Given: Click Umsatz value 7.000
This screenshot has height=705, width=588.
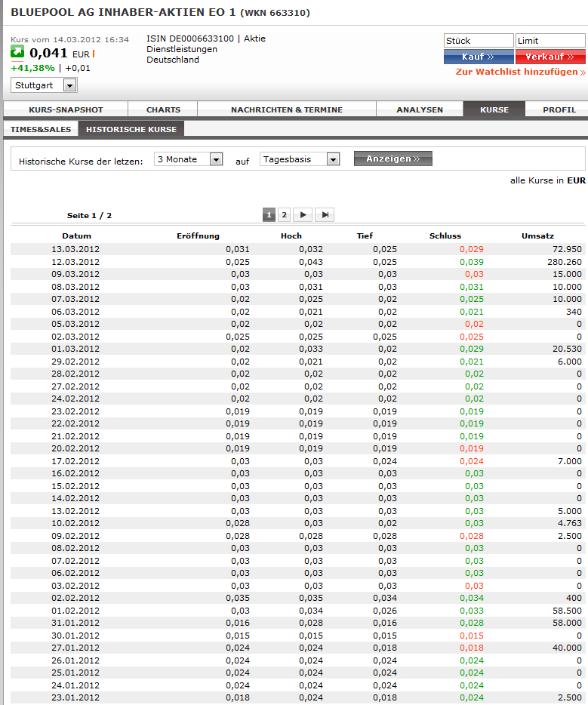Looking at the screenshot, I should tap(570, 461).
